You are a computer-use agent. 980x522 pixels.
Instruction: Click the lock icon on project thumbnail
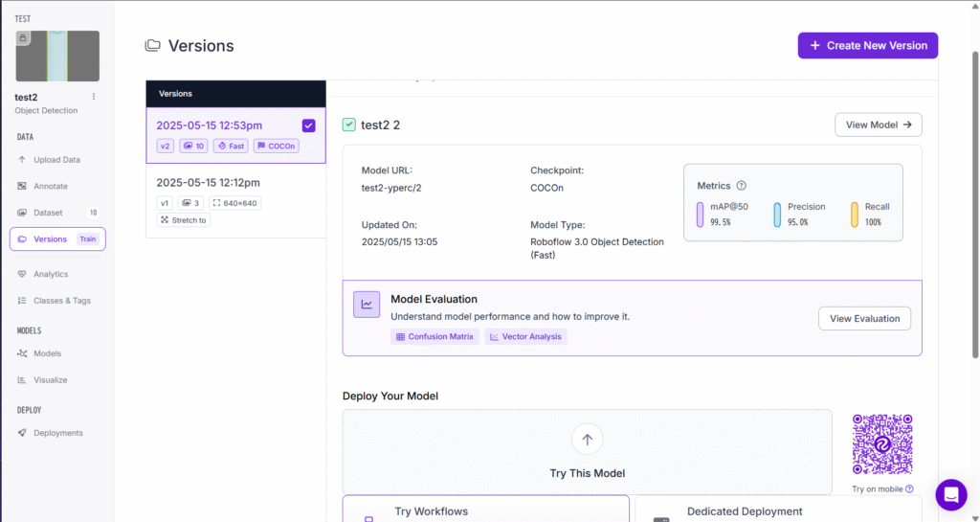pos(23,38)
